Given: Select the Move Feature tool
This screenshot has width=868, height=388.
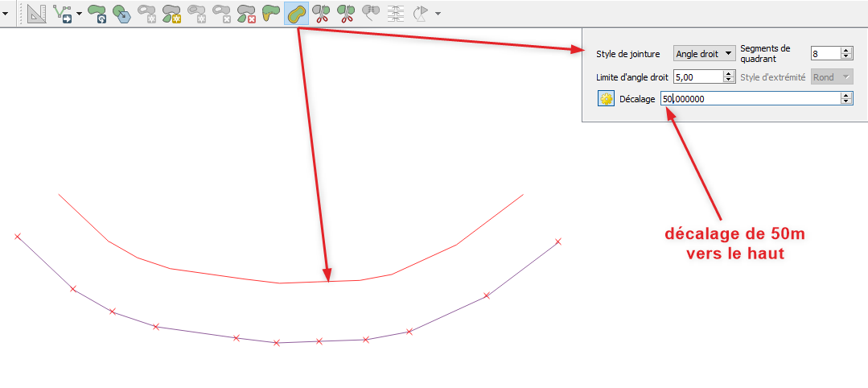Looking at the screenshot, I should pyautogui.click(x=63, y=13).
